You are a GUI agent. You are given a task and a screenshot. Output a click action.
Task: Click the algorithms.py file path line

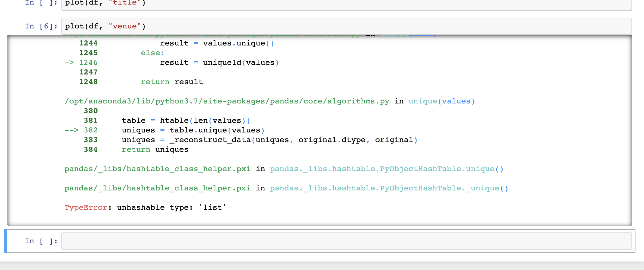coord(270,101)
